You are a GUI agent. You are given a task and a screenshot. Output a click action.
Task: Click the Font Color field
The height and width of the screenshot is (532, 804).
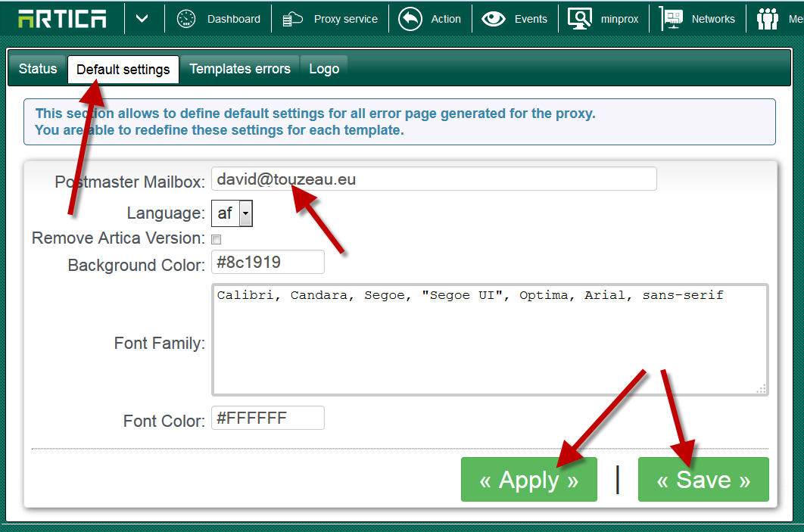(267, 417)
